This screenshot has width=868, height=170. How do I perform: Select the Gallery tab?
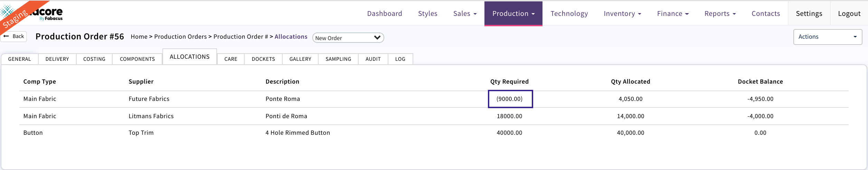300,59
